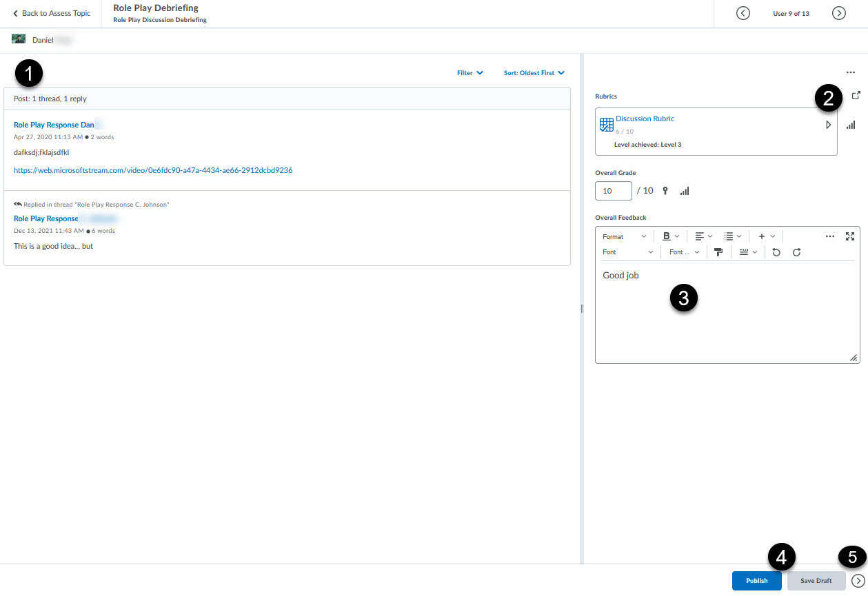Image resolution: width=868 pixels, height=596 pixels.
Task: View rubric statistics bar chart icon
Action: pos(851,125)
